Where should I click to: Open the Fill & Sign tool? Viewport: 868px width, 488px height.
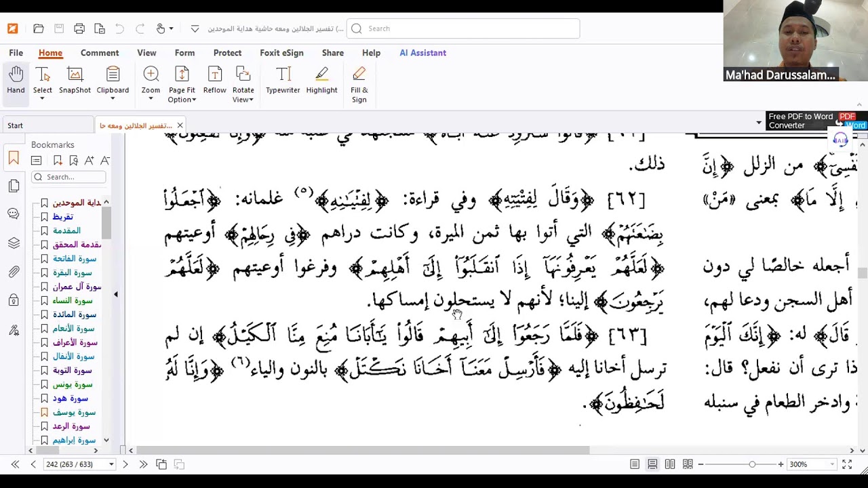[359, 85]
